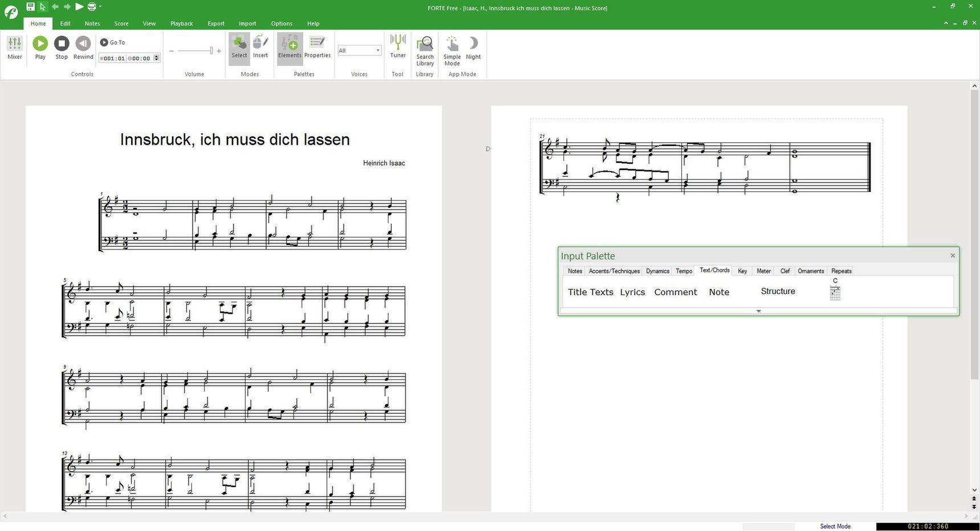Choose Comment in Input Palette
This screenshot has width=980, height=531.
pyautogui.click(x=676, y=292)
